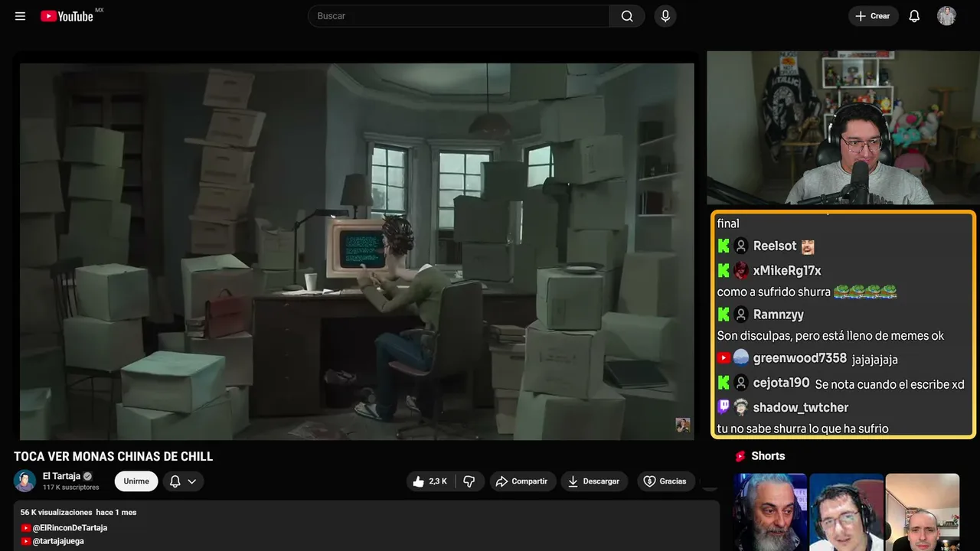Open the El Tartaja channel name link
This screenshot has width=980, height=551.
[x=61, y=476]
